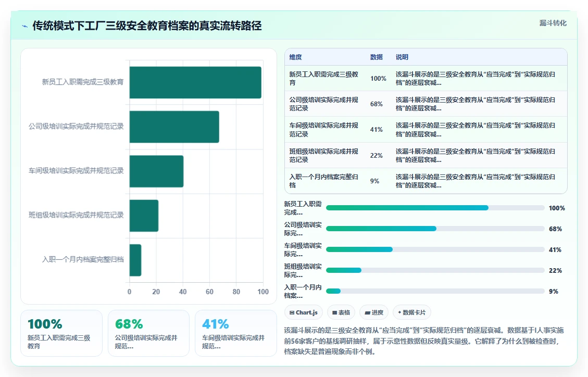Click progress label 车间级培训实际完...

303,249
